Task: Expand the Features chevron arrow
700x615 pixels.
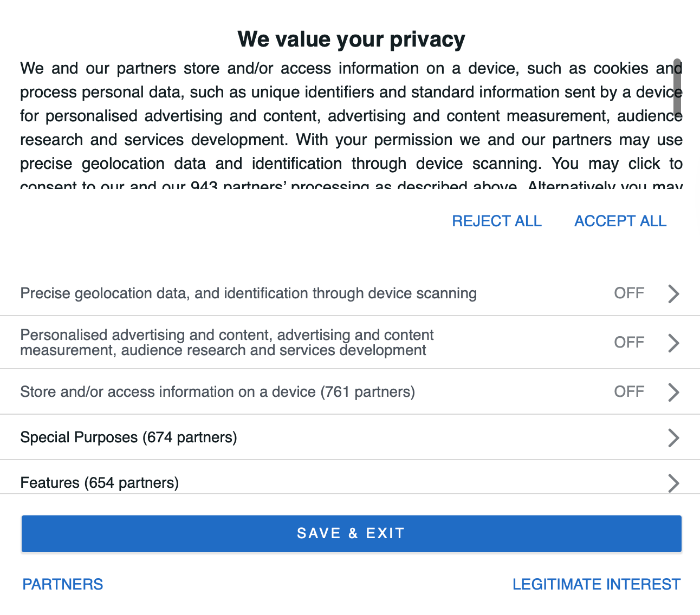Action: coord(673,482)
